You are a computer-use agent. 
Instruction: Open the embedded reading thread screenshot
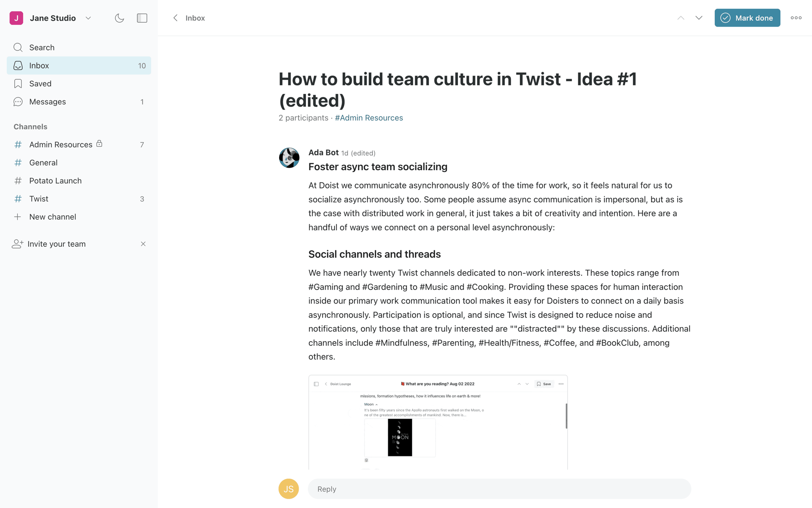coord(438,422)
